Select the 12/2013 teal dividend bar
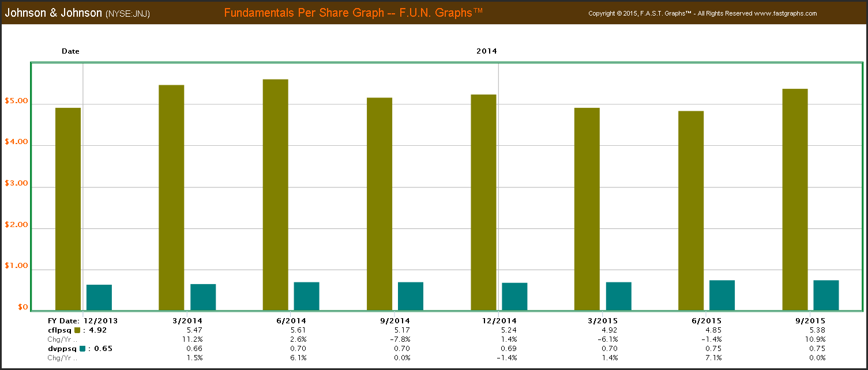868x370 pixels. pyautogui.click(x=99, y=297)
